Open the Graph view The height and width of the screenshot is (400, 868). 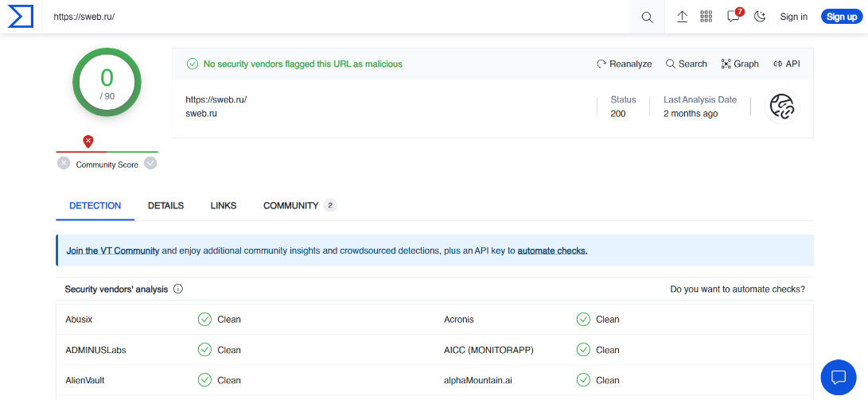coord(740,64)
